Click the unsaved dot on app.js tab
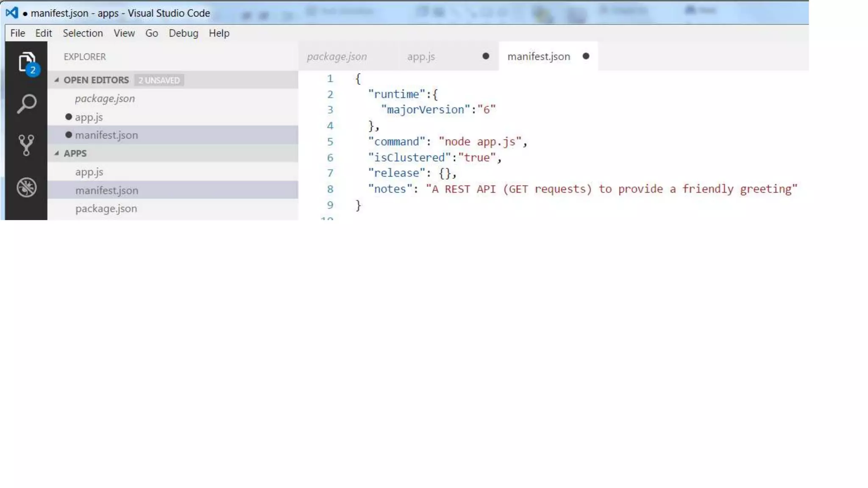This screenshot has height=488, width=868. (x=486, y=56)
